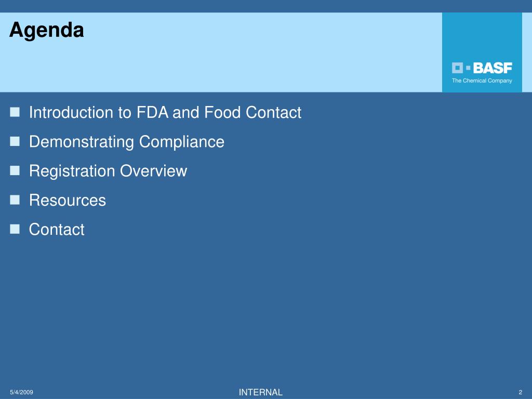The width and height of the screenshot is (532, 399).
Task: Click the 'Demonstrating Compliance' agenda item
Action: (127, 142)
